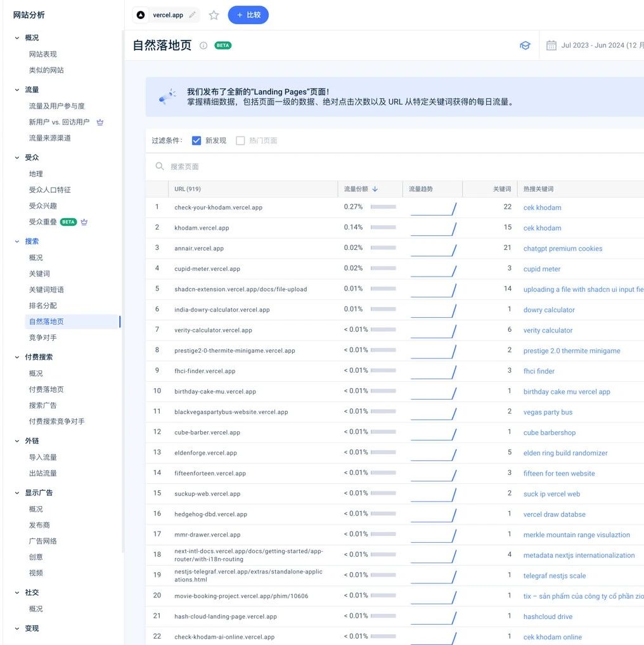Click traffic trend sparkline for check-your-khodam row
Image resolution: width=644 pixels, height=645 pixels.
click(x=434, y=209)
